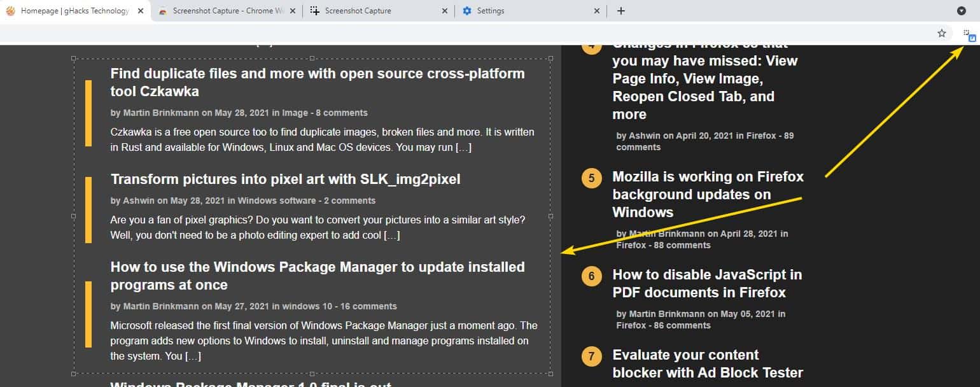Open a new tab with the plus button
Viewport: 980px width, 387px height.
[x=620, y=10]
